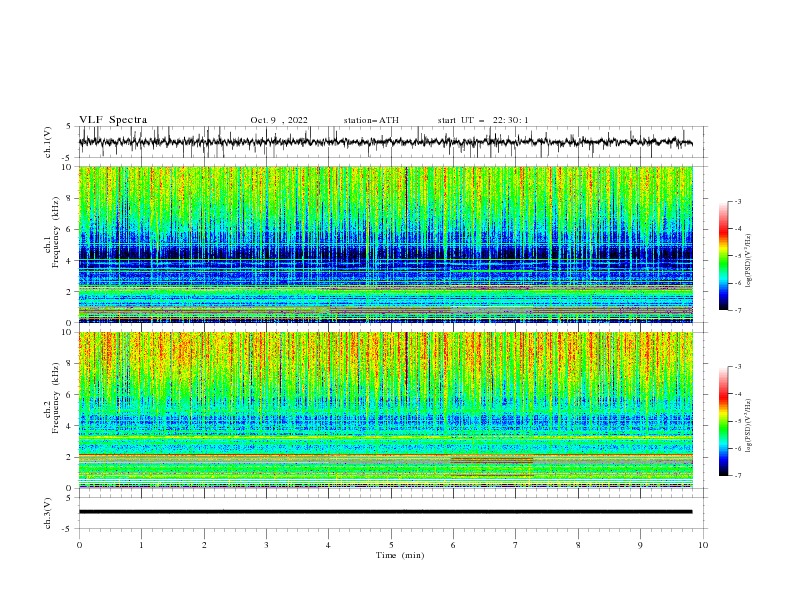
Task: Click inside the ch.2 spectrogram panel
Action: pyautogui.click(x=386, y=410)
